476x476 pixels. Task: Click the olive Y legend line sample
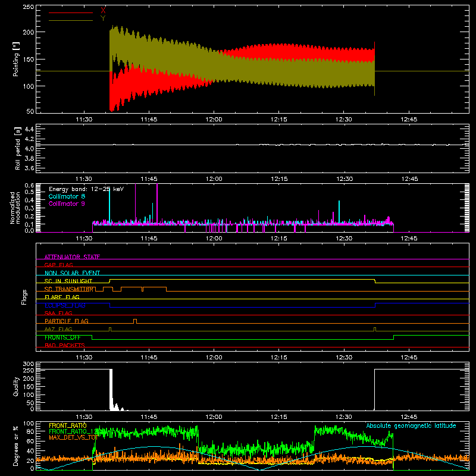pos(71,20)
